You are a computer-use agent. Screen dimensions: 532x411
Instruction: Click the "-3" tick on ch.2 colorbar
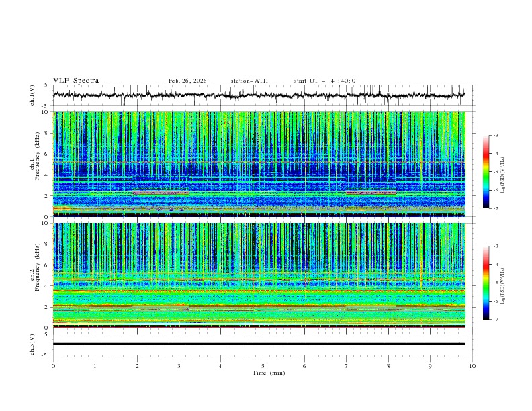pyautogui.click(x=495, y=246)
